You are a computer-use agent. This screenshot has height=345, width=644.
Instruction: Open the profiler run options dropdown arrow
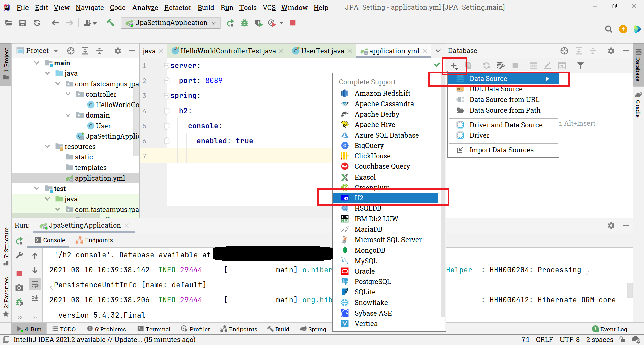[x=282, y=23]
